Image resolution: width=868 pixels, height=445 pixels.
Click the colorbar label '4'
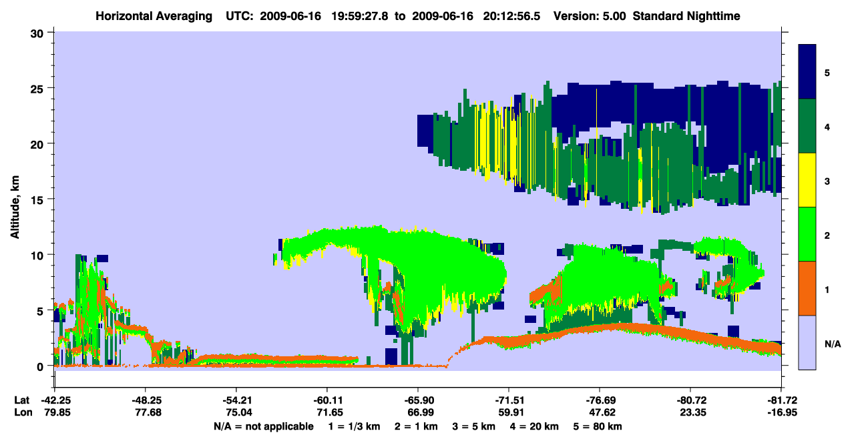pos(827,126)
